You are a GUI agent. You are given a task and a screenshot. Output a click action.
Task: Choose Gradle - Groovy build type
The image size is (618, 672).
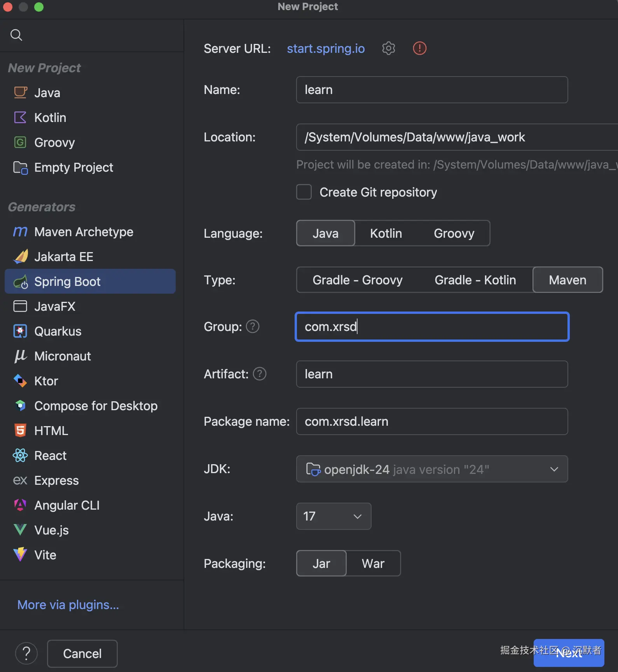pyautogui.click(x=357, y=280)
